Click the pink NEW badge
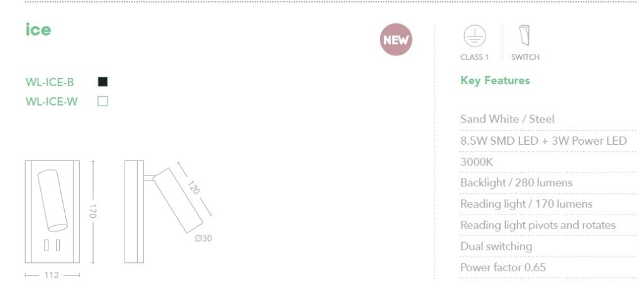Screen dimensions: 644x285 (396, 40)
